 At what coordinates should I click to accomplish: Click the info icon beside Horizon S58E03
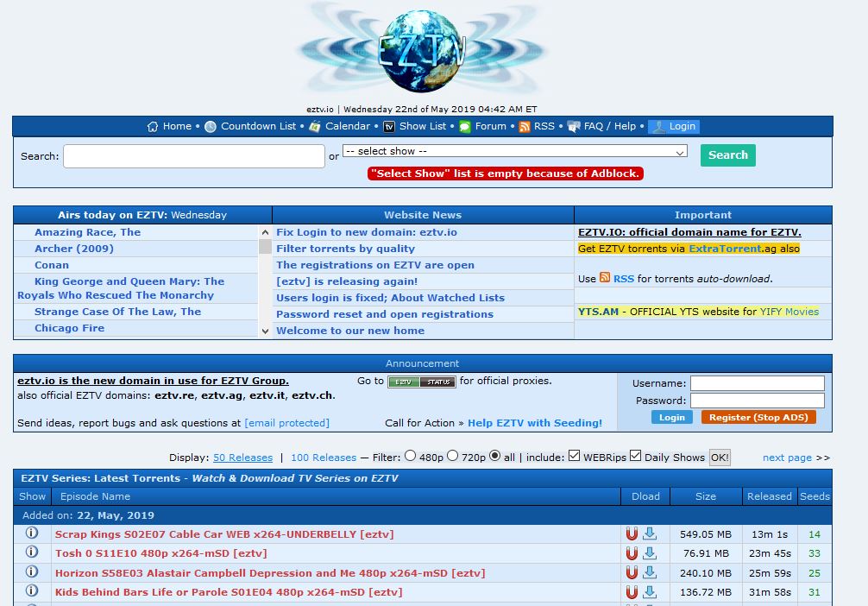(32, 572)
